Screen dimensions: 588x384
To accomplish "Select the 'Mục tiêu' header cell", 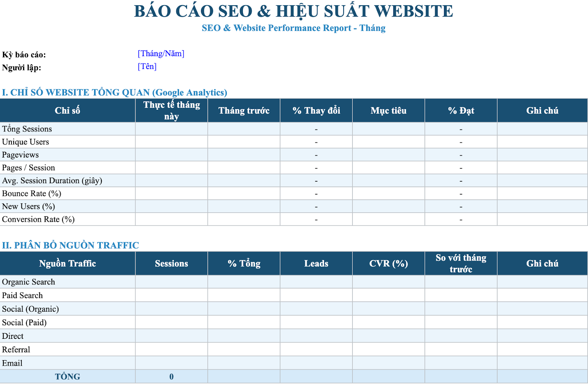I will (x=389, y=111).
